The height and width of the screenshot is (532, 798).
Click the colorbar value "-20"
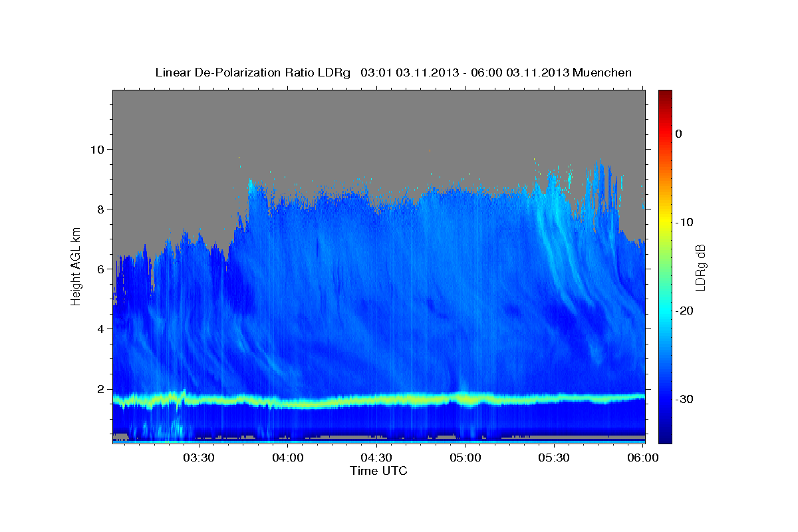684,311
